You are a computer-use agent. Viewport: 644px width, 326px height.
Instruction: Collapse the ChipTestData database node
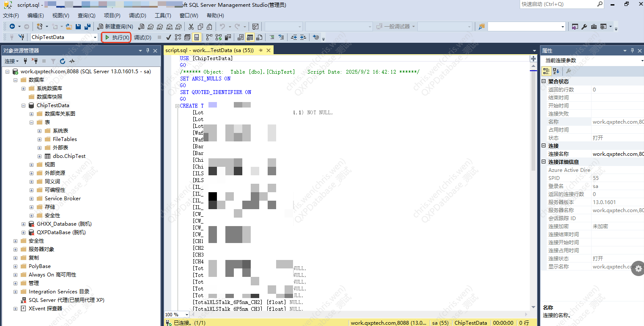click(x=23, y=105)
